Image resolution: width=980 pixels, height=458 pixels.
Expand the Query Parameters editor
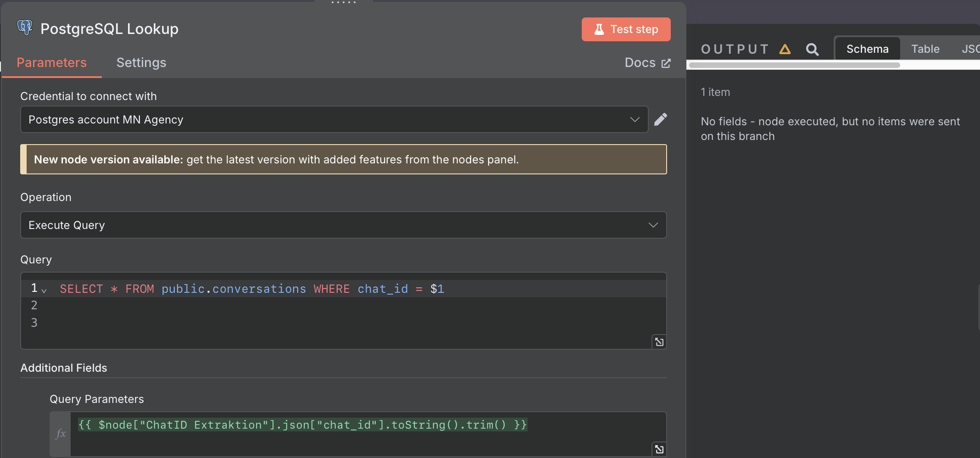coord(659,449)
